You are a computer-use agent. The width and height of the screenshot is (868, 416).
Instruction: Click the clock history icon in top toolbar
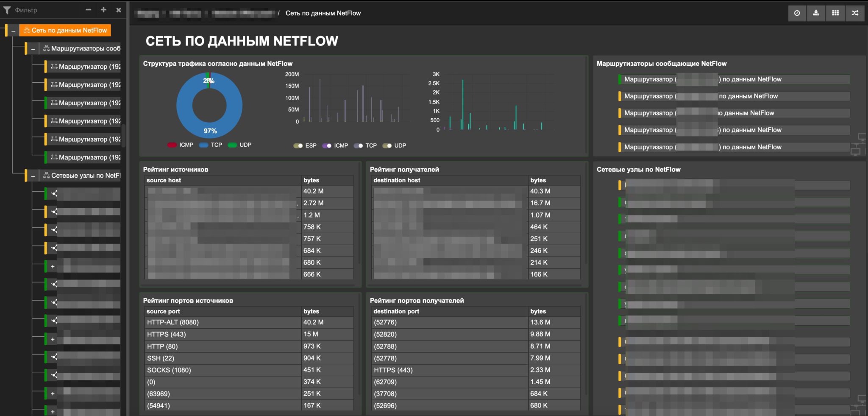coord(797,13)
